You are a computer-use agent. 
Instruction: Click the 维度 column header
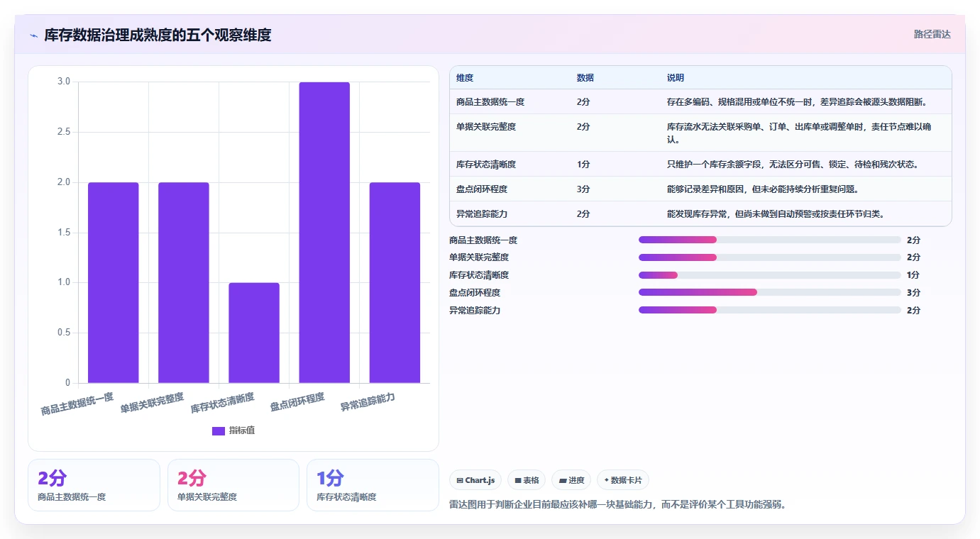[x=465, y=77]
